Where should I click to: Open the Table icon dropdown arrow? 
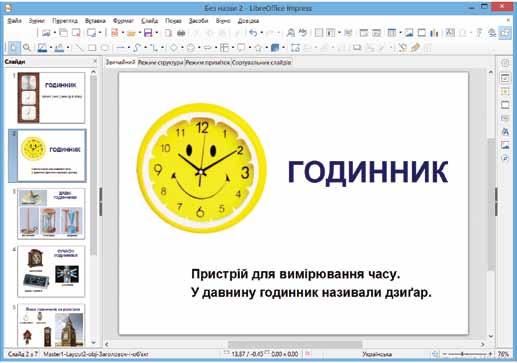click(400, 33)
